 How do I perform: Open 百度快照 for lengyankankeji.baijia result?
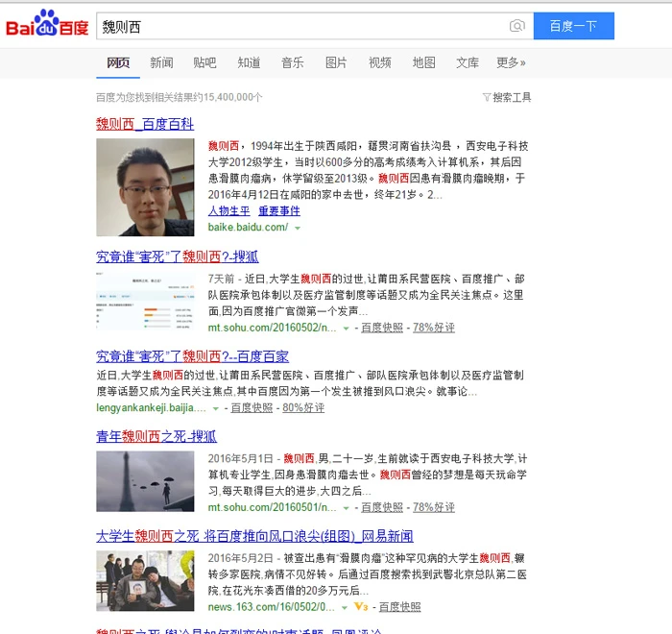click(252, 408)
